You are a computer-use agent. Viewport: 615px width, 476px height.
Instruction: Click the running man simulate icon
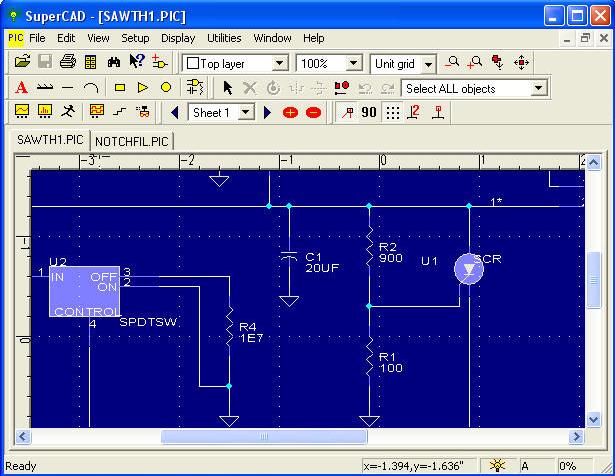[68, 112]
